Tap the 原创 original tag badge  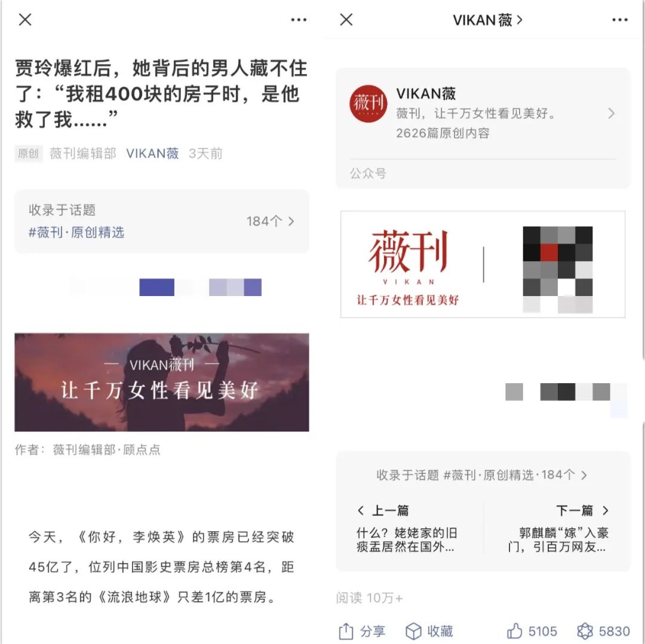pyautogui.click(x=29, y=153)
